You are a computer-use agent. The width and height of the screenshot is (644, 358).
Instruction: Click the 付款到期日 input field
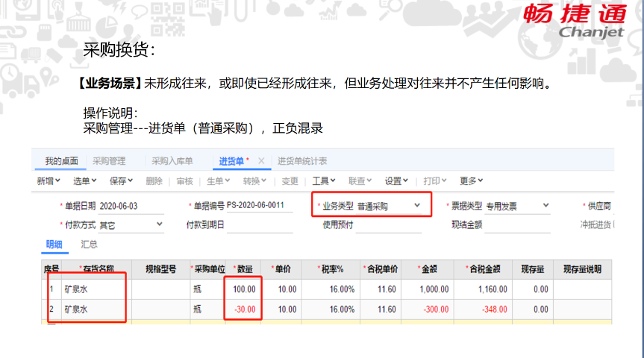[x=260, y=225]
